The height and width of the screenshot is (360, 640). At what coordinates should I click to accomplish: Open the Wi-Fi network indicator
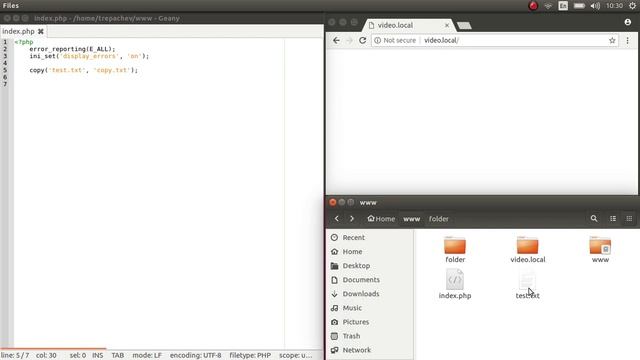tap(548, 6)
